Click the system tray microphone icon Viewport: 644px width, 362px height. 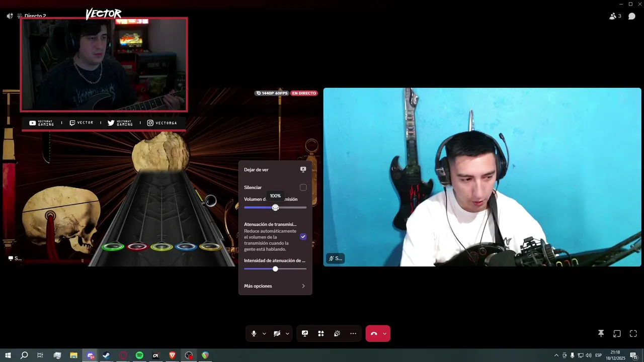pyautogui.click(x=572, y=355)
